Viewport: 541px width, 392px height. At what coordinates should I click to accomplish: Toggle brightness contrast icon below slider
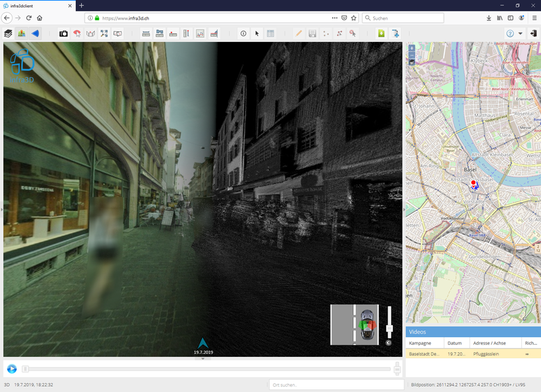point(389,343)
